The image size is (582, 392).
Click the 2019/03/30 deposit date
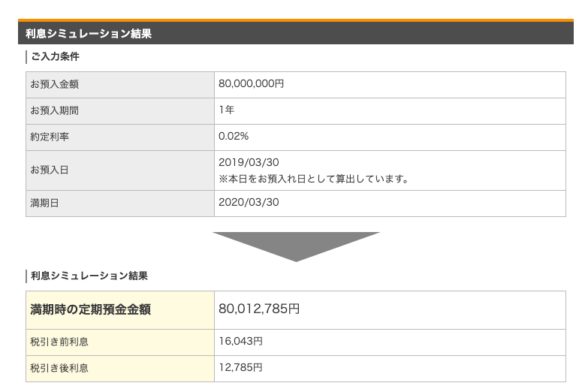(x=243, y=162)
